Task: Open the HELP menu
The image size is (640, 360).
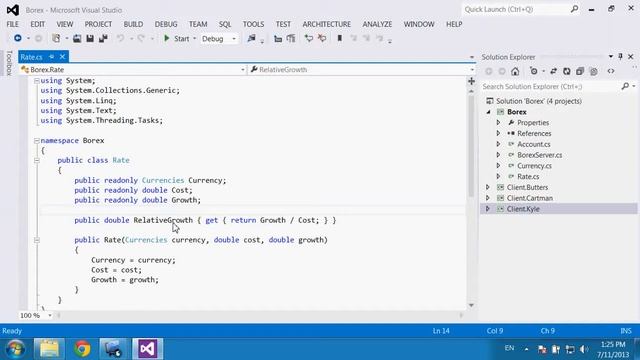Action: tap(454, 24)
